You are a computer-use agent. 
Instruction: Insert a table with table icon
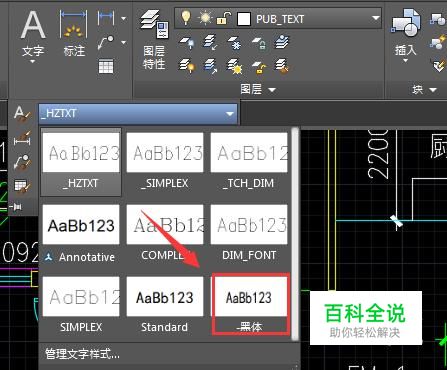click(106, 66)
